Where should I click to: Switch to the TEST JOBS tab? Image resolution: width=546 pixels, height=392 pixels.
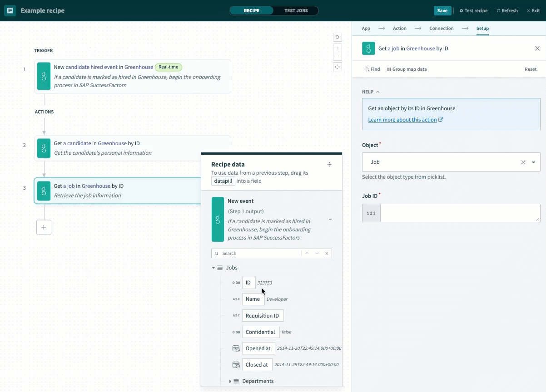click(x=296, y=10)
